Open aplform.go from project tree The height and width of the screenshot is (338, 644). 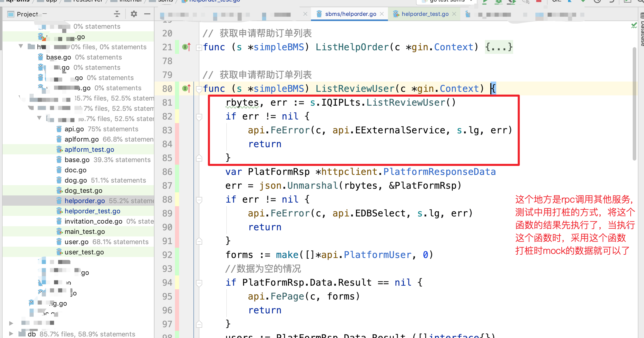[78, 139]
